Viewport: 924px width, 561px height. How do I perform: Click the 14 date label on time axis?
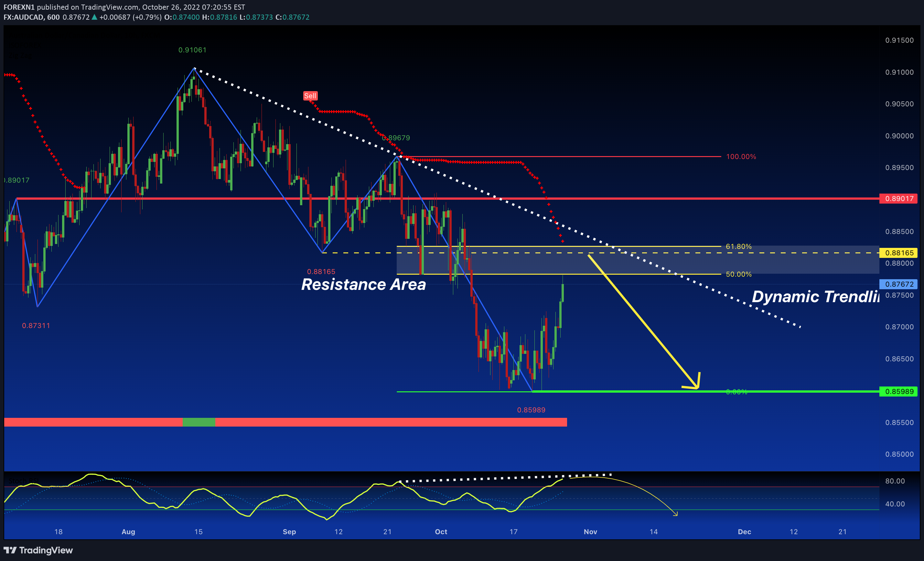point(654,532)
